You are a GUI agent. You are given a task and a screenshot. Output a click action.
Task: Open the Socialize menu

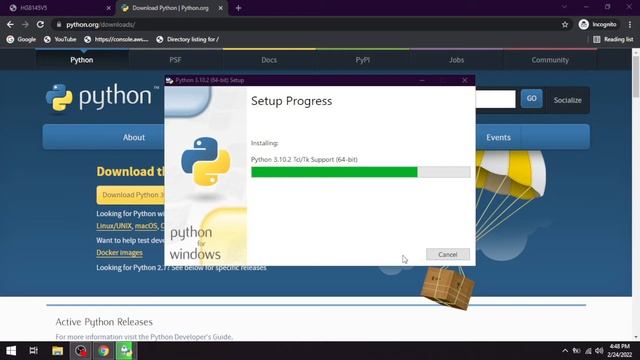pos(567,100)
